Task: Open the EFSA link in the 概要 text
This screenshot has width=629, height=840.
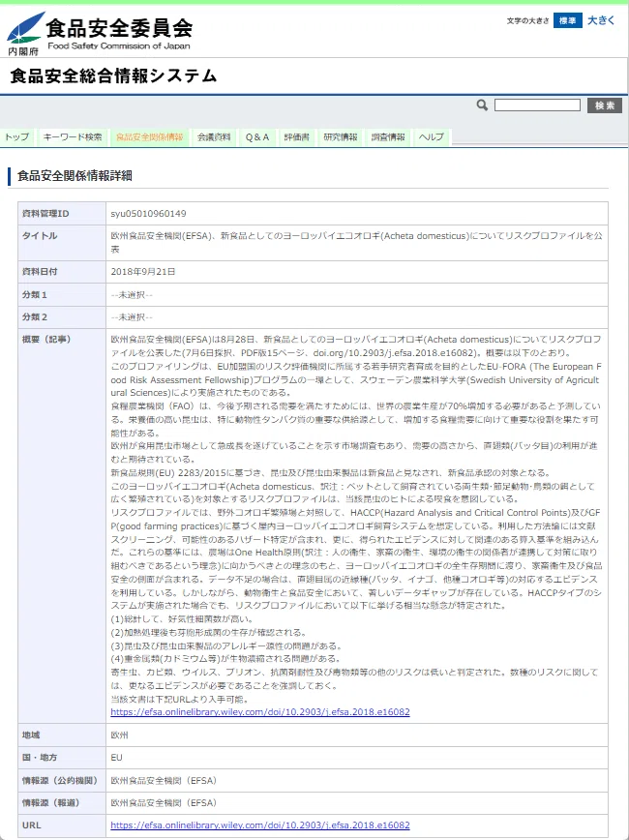Action: (260, 712)
